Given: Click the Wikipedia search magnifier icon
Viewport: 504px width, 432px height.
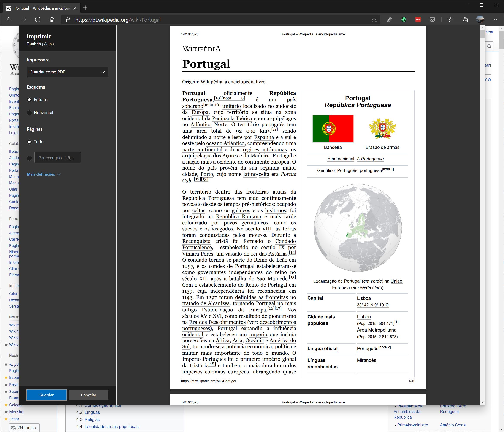Looking at the screenshot, I should point(489,46).
